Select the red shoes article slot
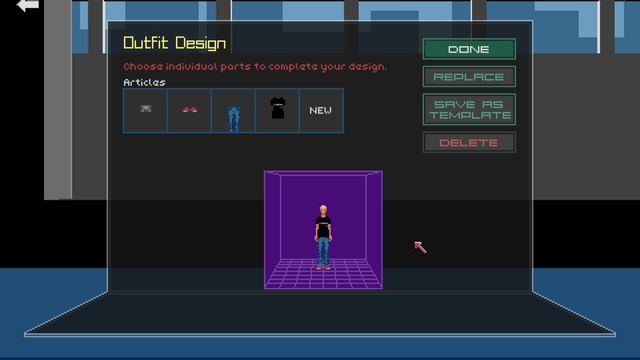Screen dimensions: 640x360 pyautogui.click(x=189, y=111)
